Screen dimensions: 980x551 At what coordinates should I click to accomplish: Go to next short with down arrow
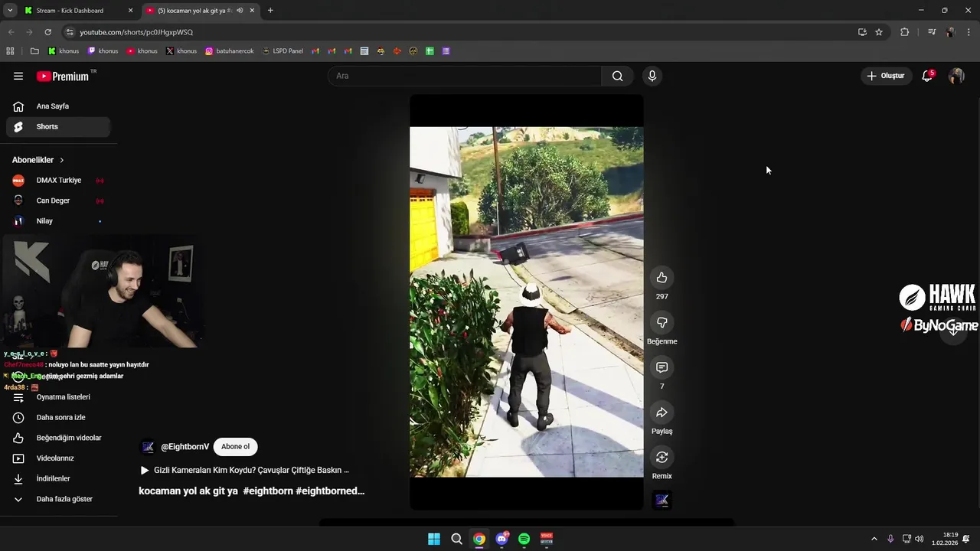pos(953,330)
